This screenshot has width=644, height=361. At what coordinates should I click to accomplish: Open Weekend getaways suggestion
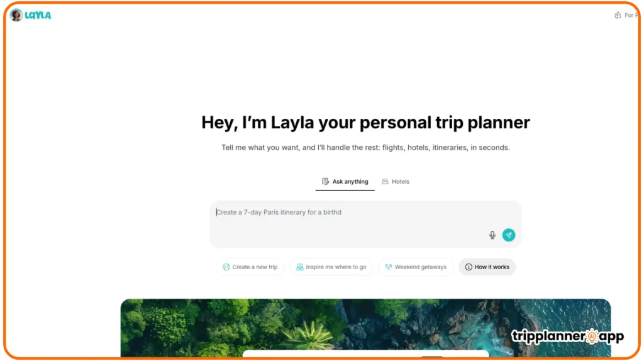coord(416,267)
